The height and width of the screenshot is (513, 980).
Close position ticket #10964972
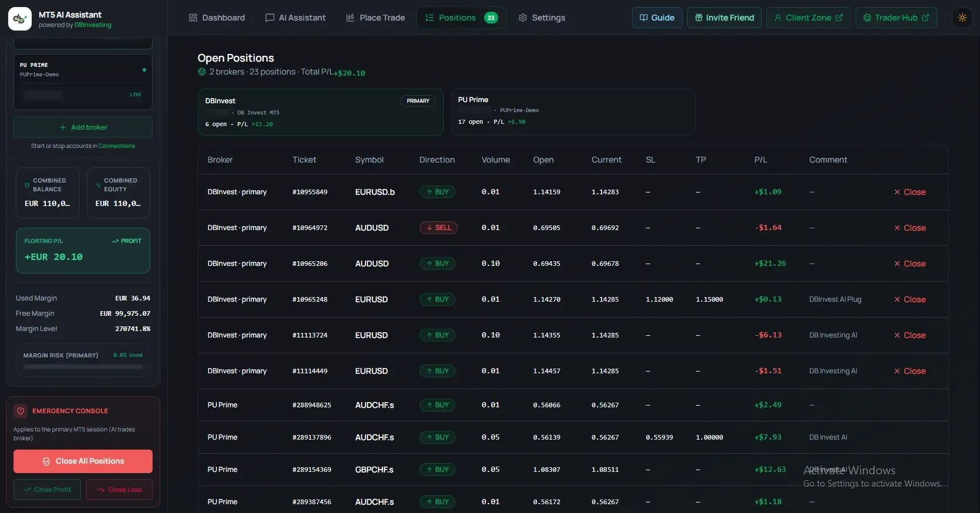click(x=910, y=228)
